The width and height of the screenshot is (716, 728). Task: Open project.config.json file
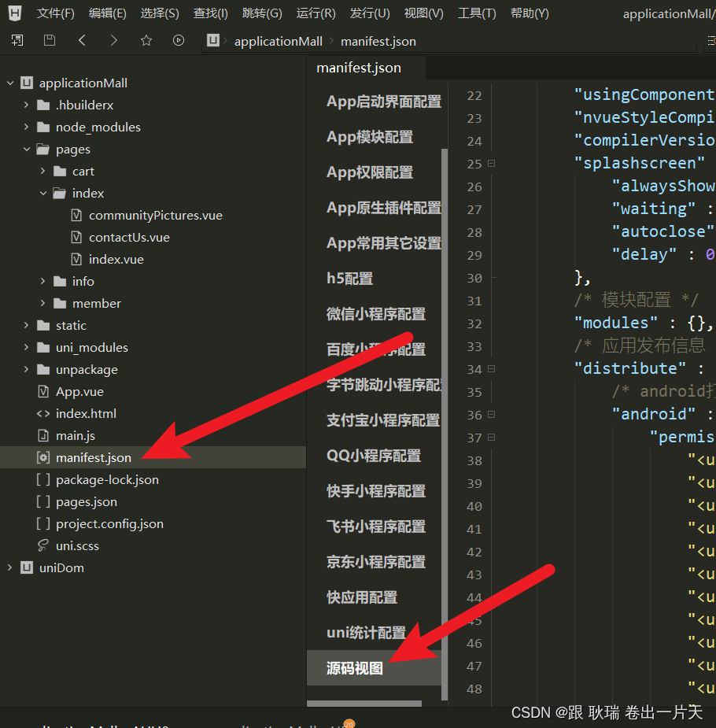(109, 523)
